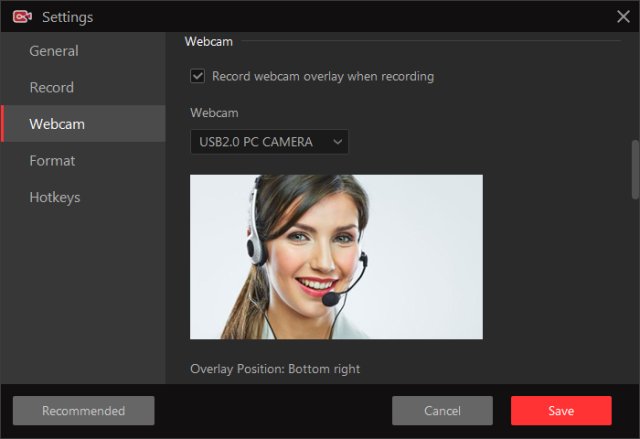
Task: Click the vertical scrollbar handle
Action: coord(635,170)
